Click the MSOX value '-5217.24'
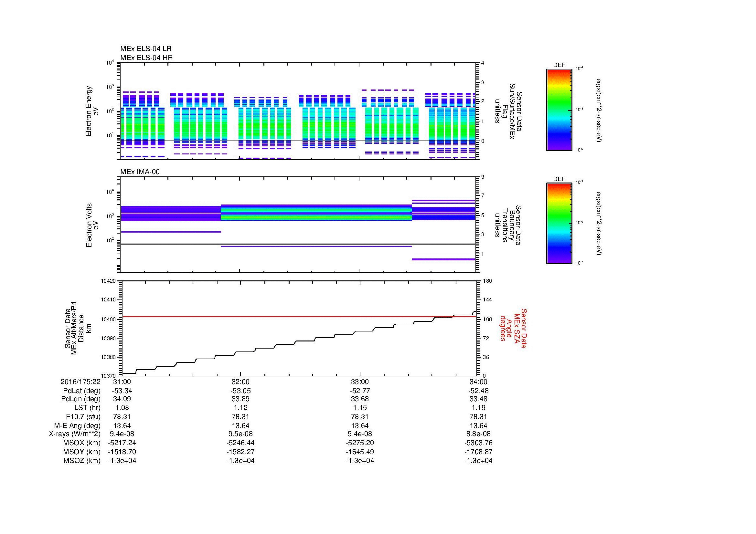This screenshot has height=534, width=756. [122, 443]
